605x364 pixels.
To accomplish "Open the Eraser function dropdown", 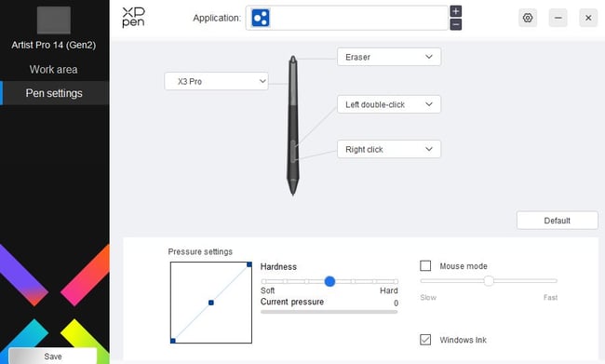I will click(389, 57).
